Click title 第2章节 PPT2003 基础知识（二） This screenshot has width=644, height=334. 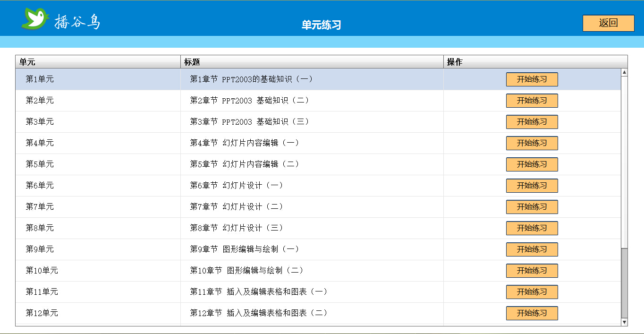tap(250, 101)
